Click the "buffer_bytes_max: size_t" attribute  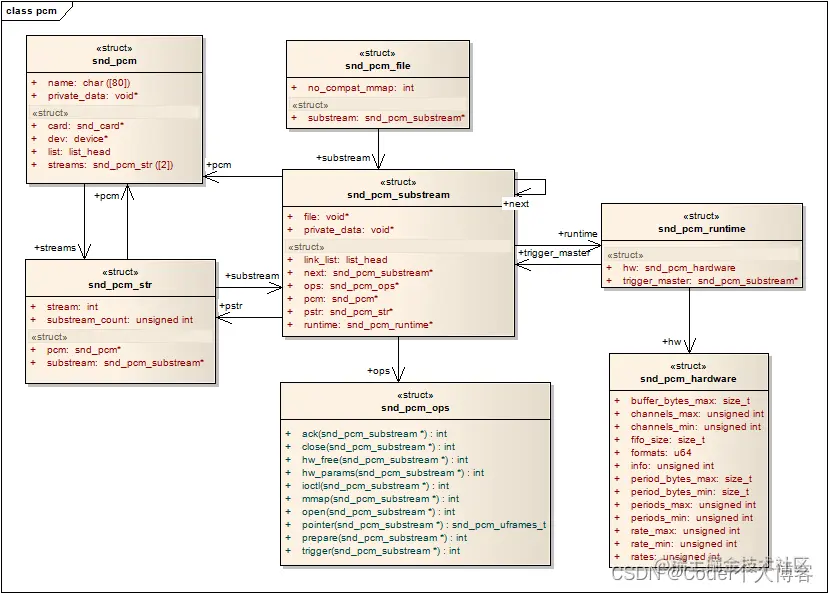point(690,401)
